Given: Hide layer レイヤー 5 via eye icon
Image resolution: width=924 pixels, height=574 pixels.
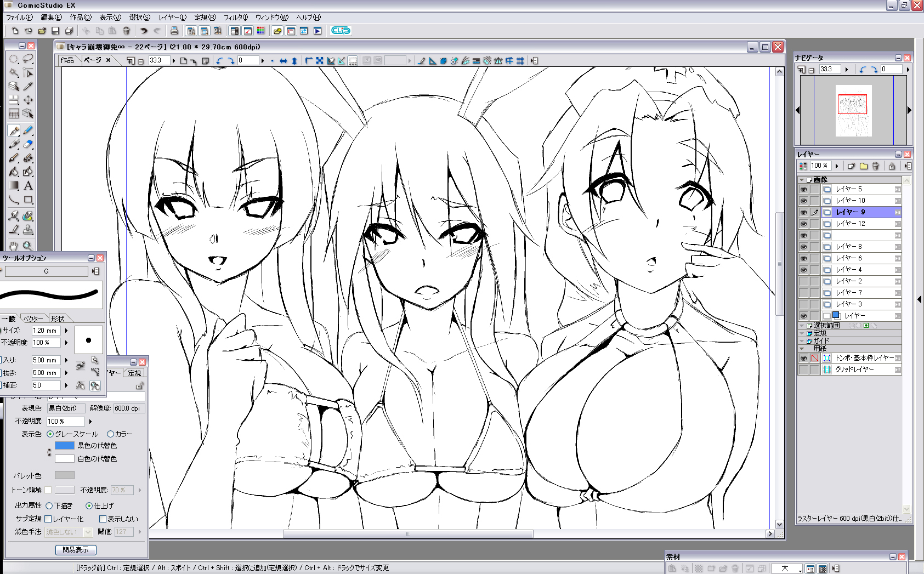Looking at the screenshot, I should point(803,189).
